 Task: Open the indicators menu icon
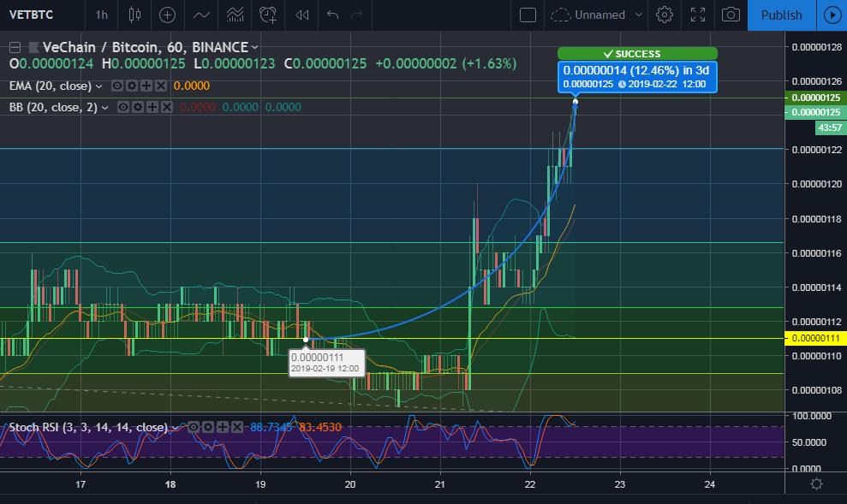pos(201,15)
